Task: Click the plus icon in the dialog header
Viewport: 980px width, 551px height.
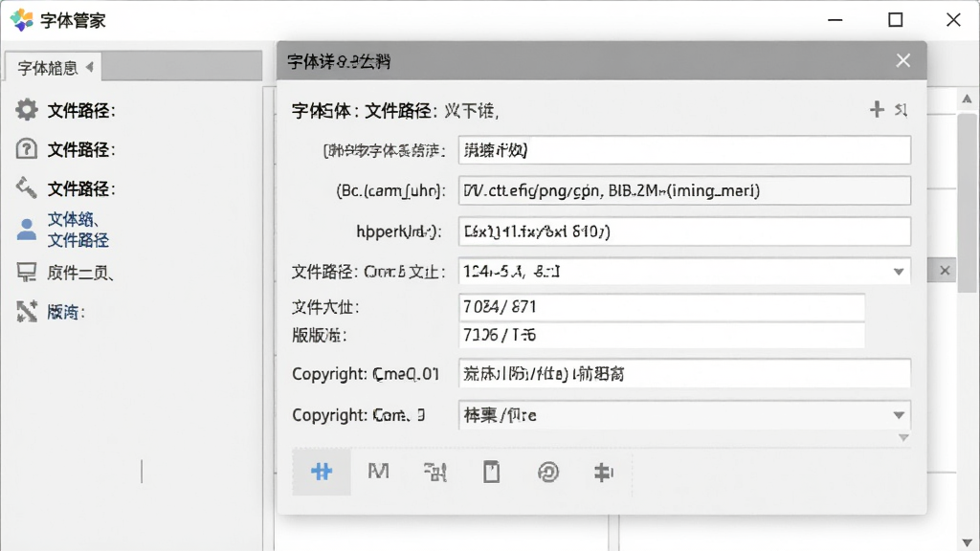Action: tap(877, 109)
